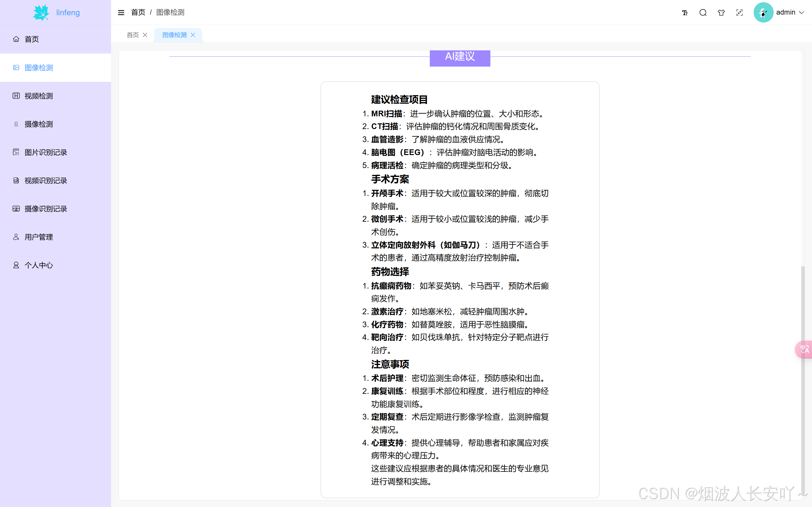Click 首页 breadcrumb link
Viewport: 812px width, 507px height.
138,12
